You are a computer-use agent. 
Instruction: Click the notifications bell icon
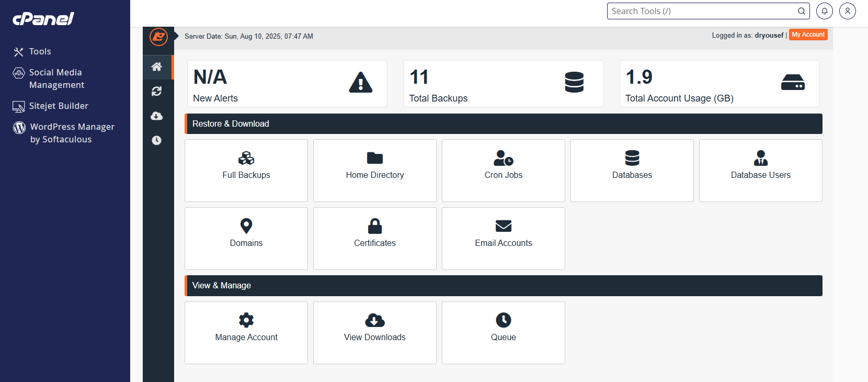click(x=825, y=11)
